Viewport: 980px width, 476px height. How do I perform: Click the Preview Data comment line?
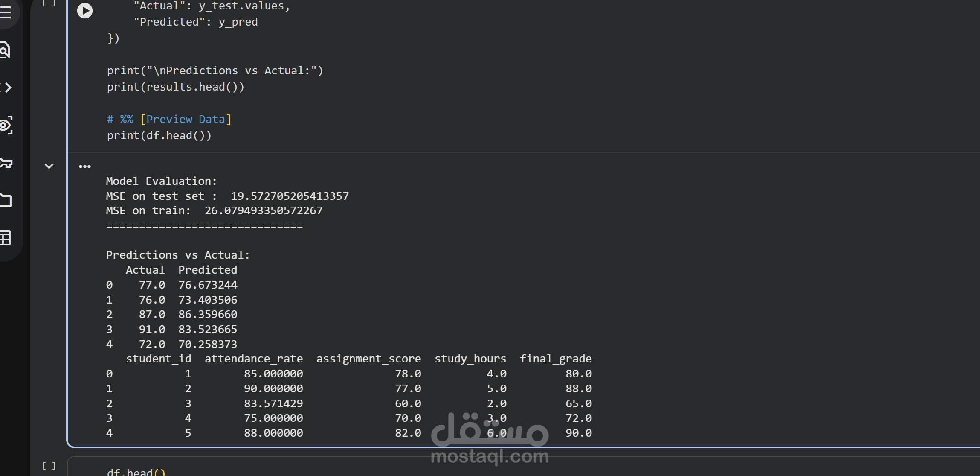tap(169, 120)
